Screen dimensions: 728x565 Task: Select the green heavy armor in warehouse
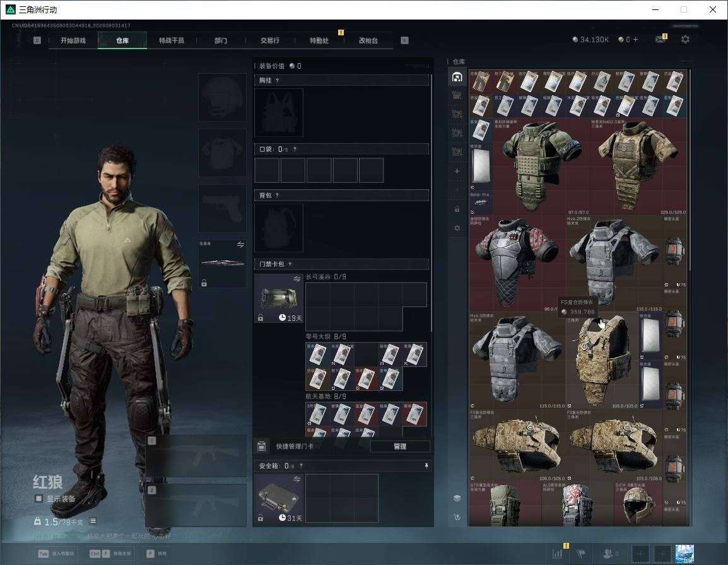tap(541, 166)
